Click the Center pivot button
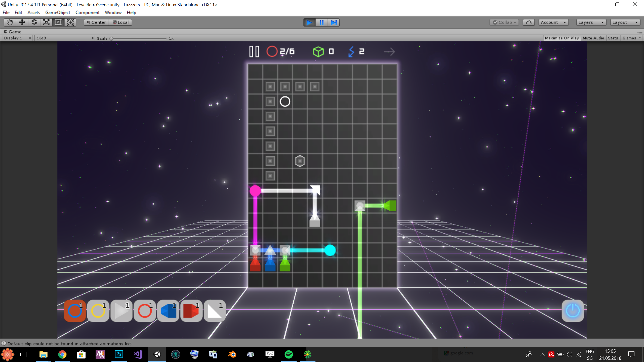The image size is (644, 362). click(96, 22)
